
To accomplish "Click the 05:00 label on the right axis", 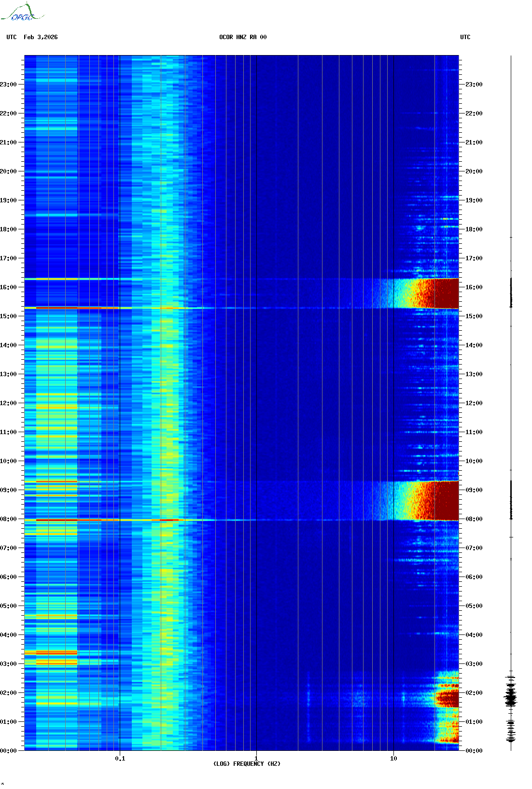I will click(x=474, y=606).
